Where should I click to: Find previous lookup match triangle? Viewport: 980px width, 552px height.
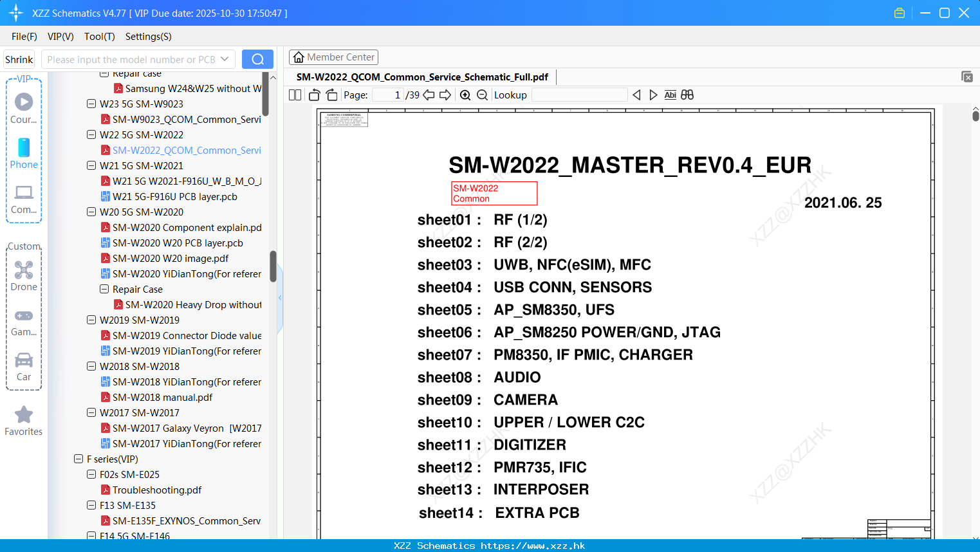[636, 95]
